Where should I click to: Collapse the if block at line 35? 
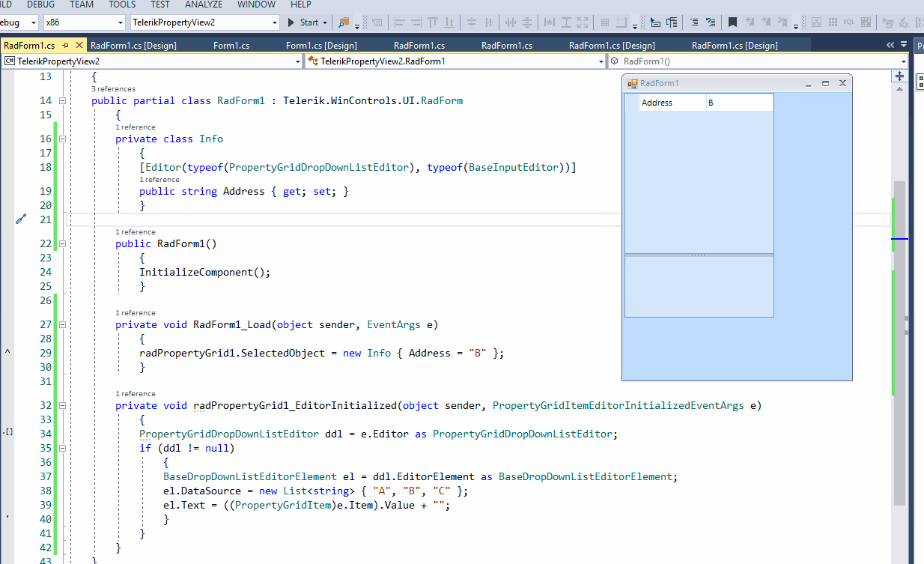[x=63, y=448]
